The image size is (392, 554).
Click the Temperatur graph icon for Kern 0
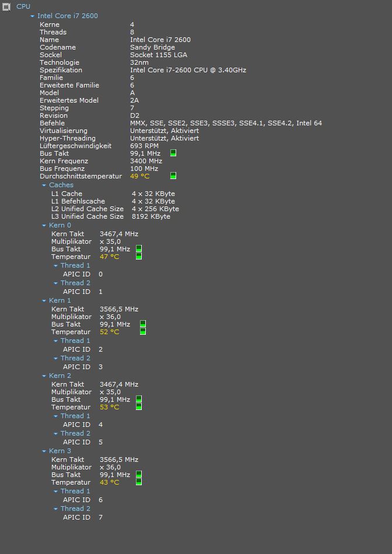[x=139, y=256]
